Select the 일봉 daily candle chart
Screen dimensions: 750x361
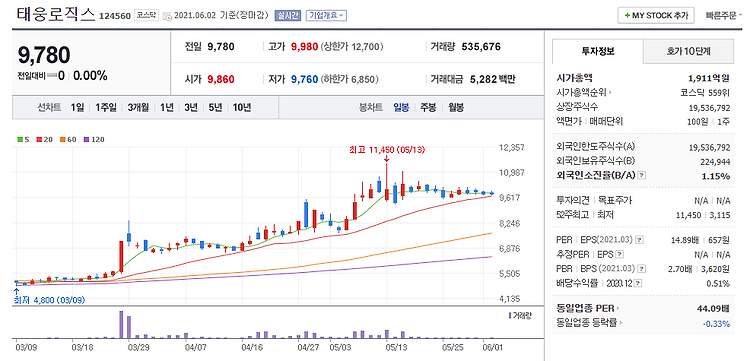click(401, 108)
